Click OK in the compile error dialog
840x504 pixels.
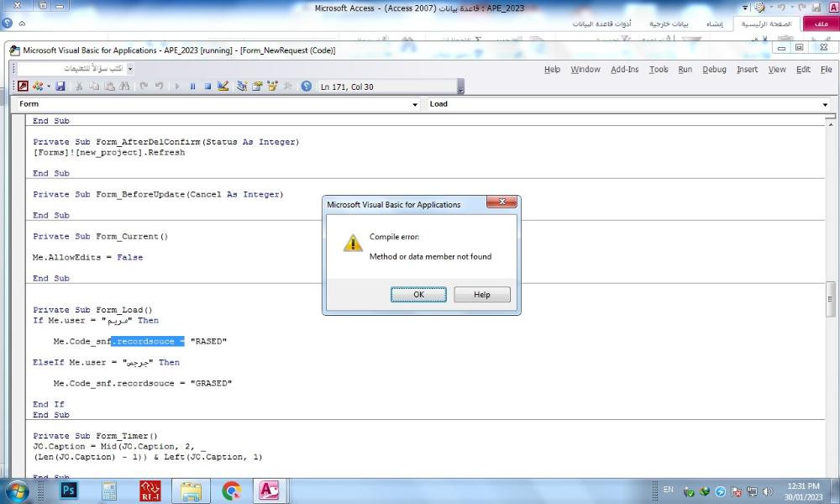pyautogui.click(x=418, y=295)
